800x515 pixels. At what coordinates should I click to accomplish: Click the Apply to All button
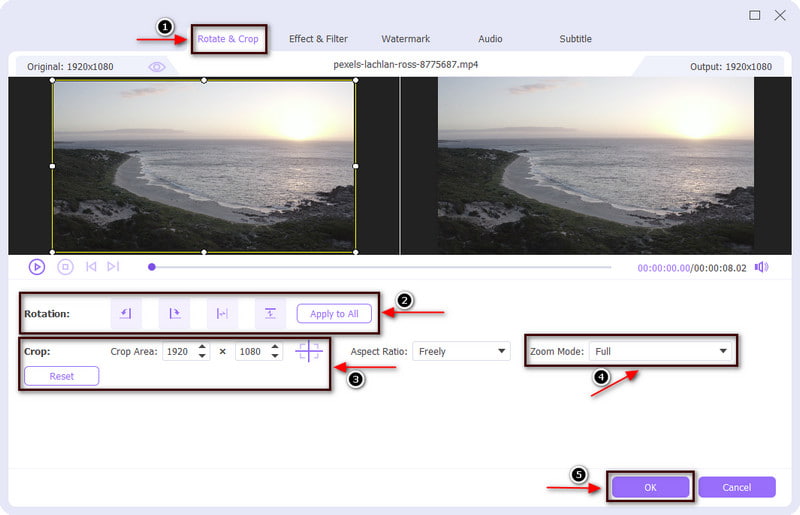point(334,314)
